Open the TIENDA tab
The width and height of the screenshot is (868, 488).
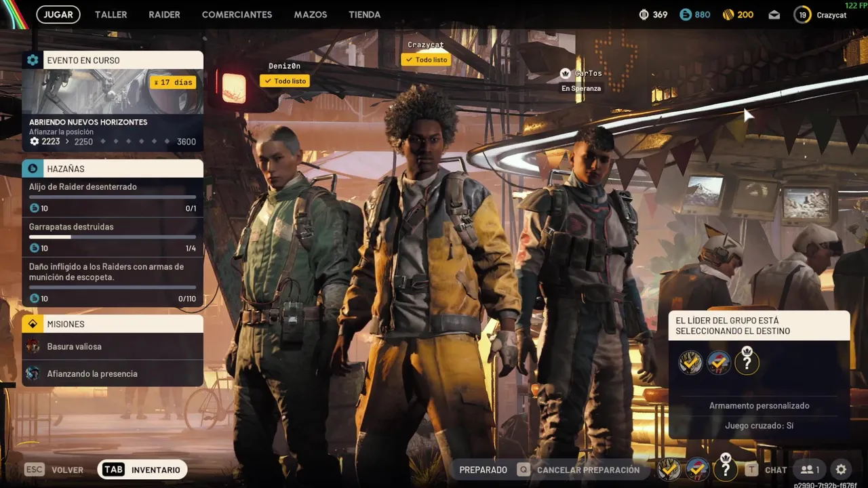pos(364,14)
